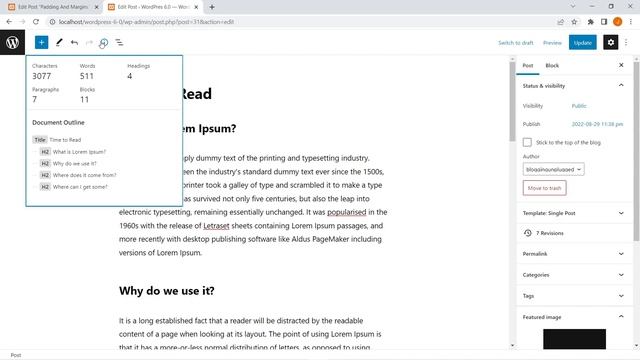
Task: Open the browser extensions puzzle icon
Action: pos(591,22)
